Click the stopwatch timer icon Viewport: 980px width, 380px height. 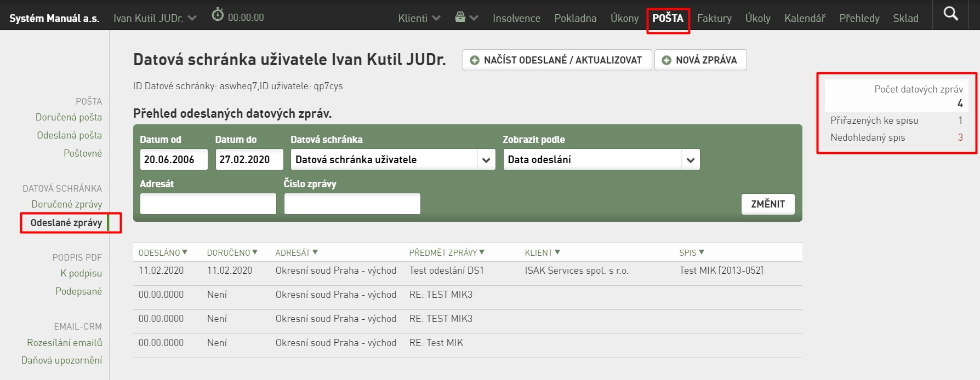[x=218, y=15]
